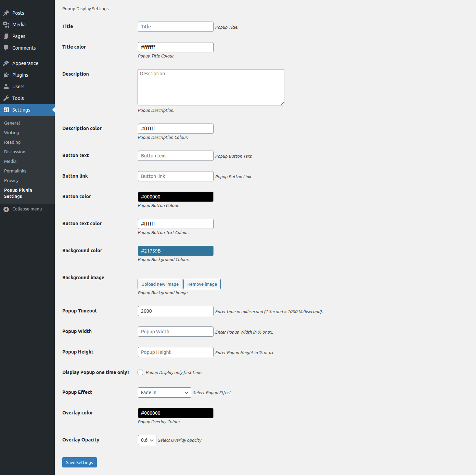Screen dimensions: 476x475
Task: Click Save Settings button
Action: pos(79,462)
